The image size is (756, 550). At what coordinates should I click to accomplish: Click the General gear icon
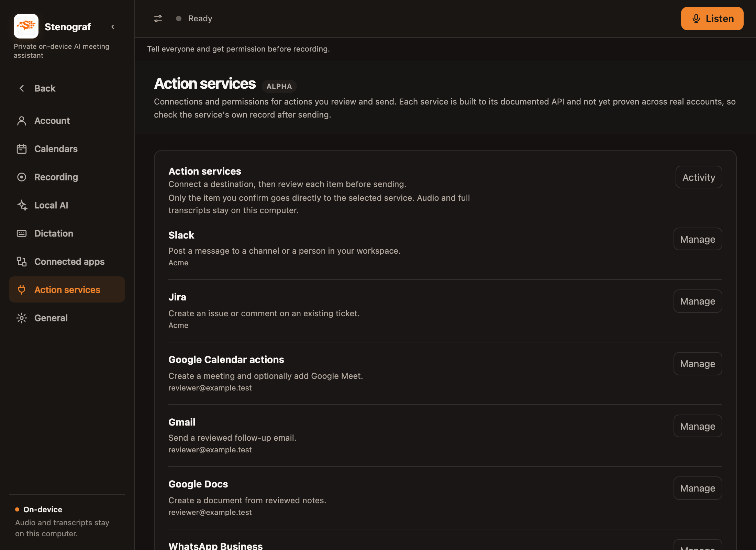point(22,318)
